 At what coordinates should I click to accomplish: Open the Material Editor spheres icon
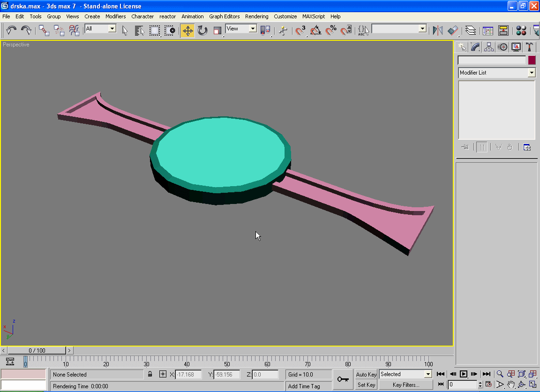tap(521, 31)
